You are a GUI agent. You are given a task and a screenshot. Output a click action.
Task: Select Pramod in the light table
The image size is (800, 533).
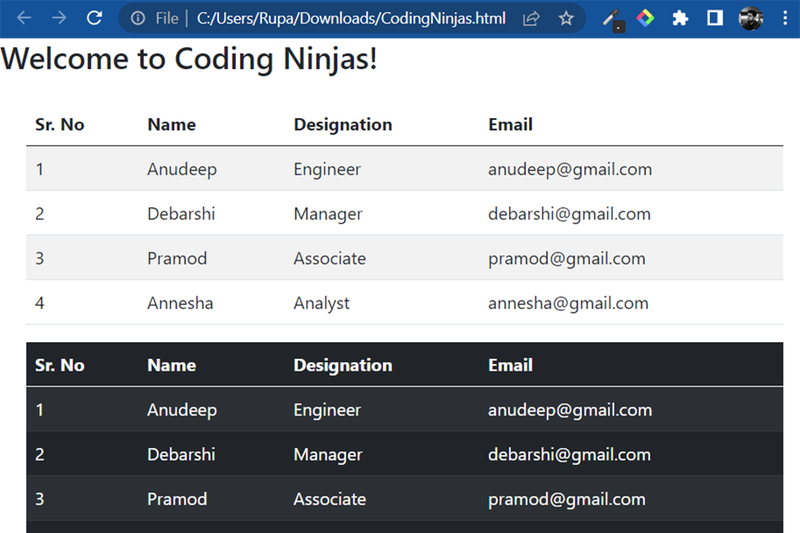(x=177, y=259)
